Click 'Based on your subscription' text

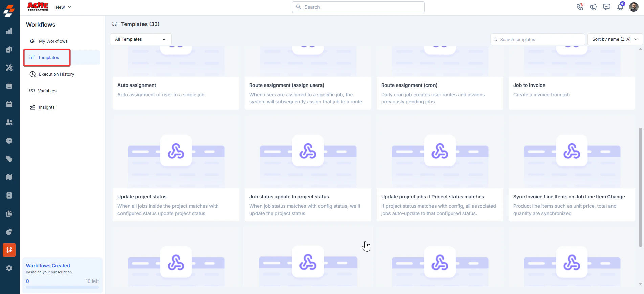pyautogui.click(x=49, y=272)
